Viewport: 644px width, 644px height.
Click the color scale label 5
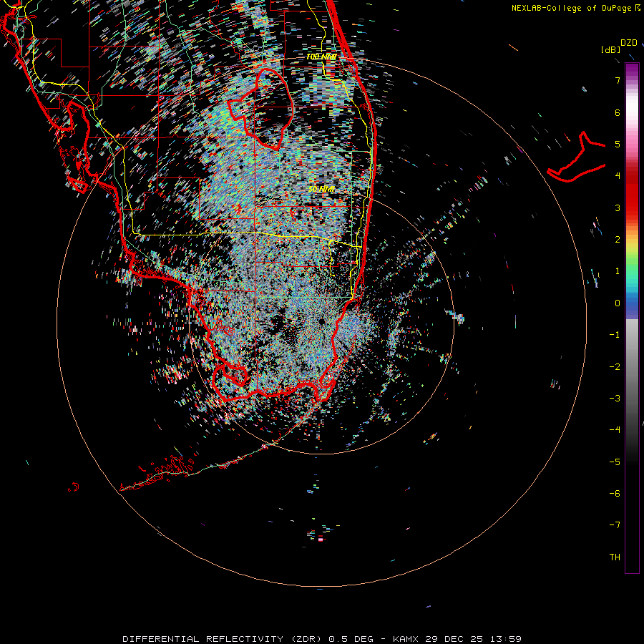coord(618,144)
